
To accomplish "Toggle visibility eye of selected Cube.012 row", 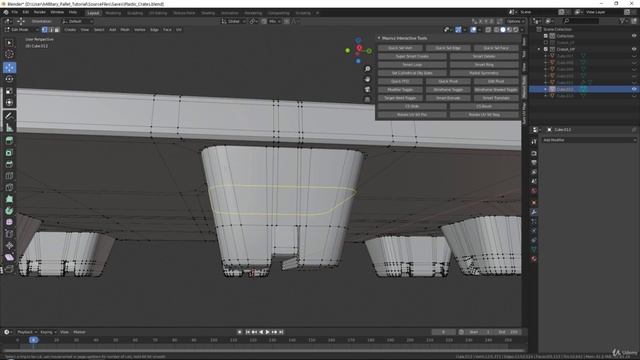I will pos(634,89).
